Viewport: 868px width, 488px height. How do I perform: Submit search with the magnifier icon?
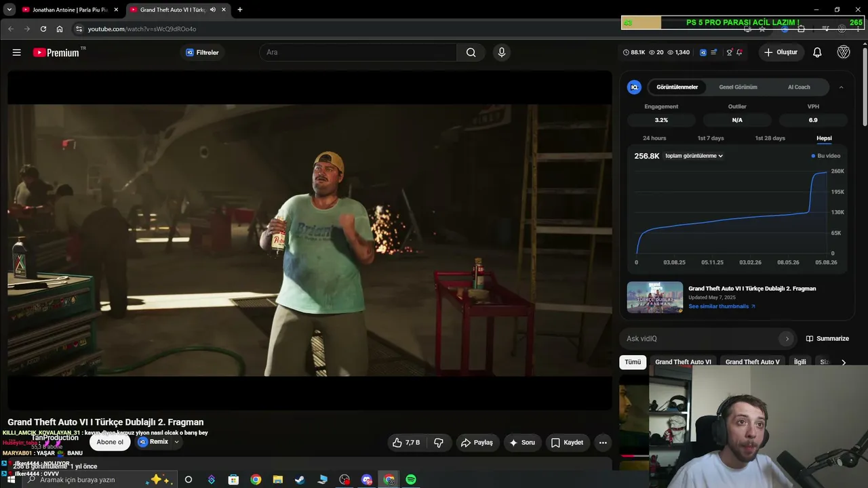pos(471,52)
